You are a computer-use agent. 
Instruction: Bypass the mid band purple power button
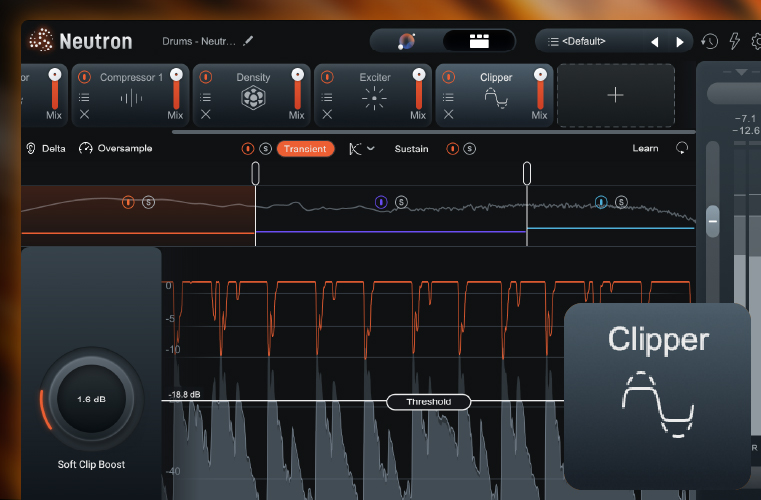(381, 202)
